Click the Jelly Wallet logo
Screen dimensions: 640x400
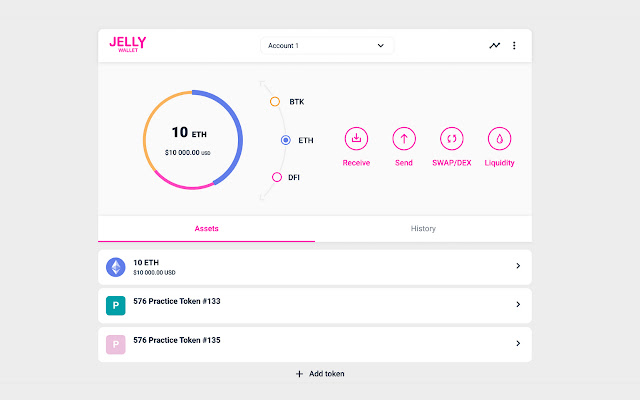click(128, 44)
